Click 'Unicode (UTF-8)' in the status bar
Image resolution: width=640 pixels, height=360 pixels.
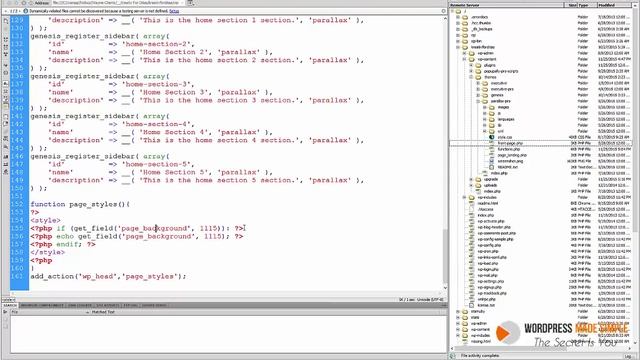[430, 300]
